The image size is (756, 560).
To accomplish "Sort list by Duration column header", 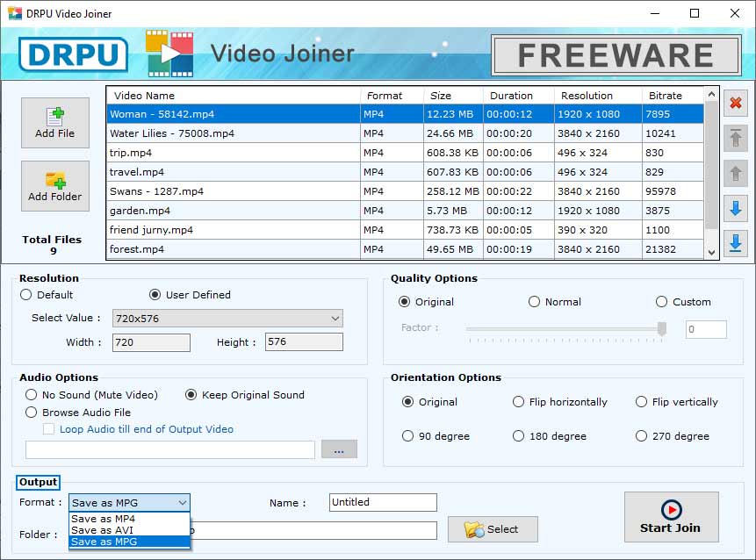I will [x=518, y=96].
